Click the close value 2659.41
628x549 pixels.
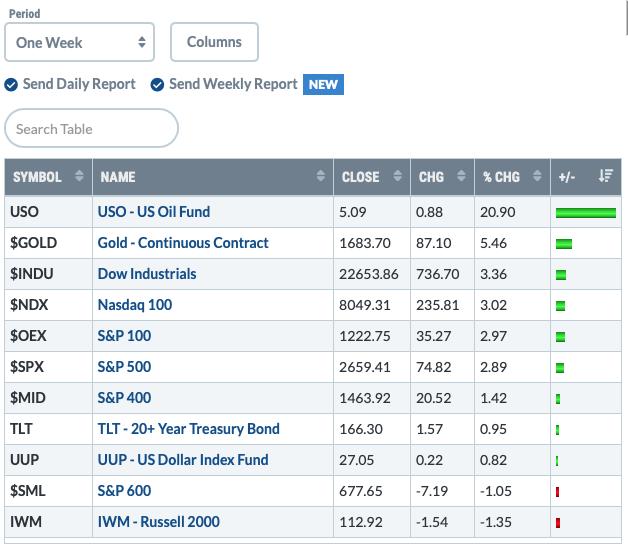(364, 367)
